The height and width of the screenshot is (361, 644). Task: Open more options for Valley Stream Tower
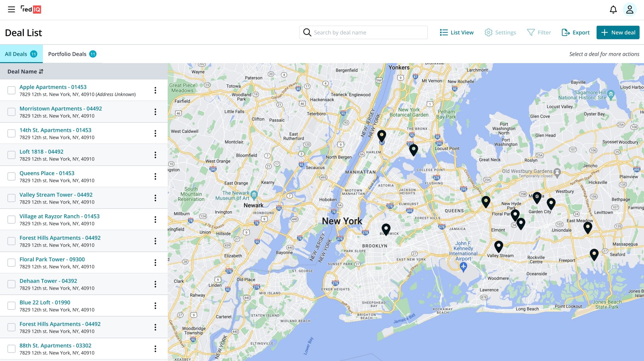coord(155,198)
